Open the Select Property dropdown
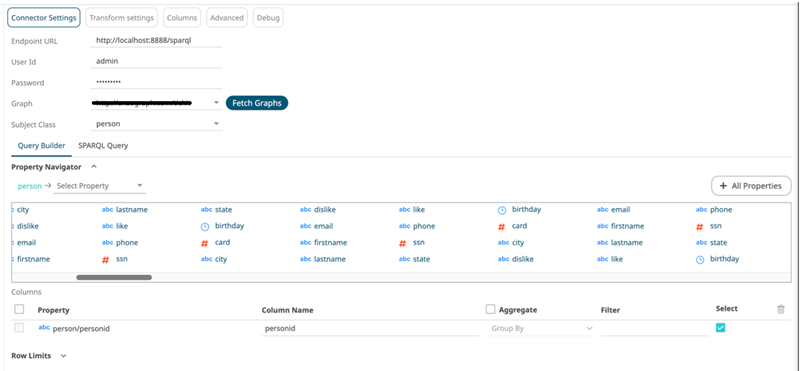Viewport: 801px width, 371px height. [100, 186]
